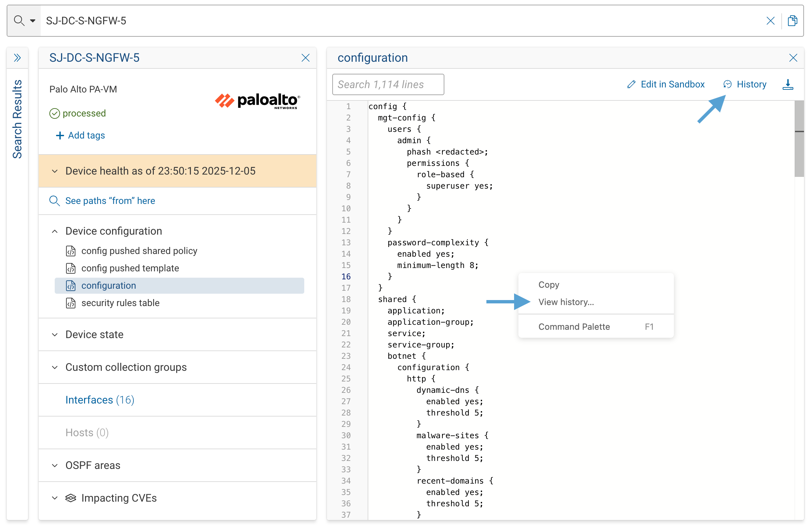Click the processed status checkmark icon

[55, 113]
